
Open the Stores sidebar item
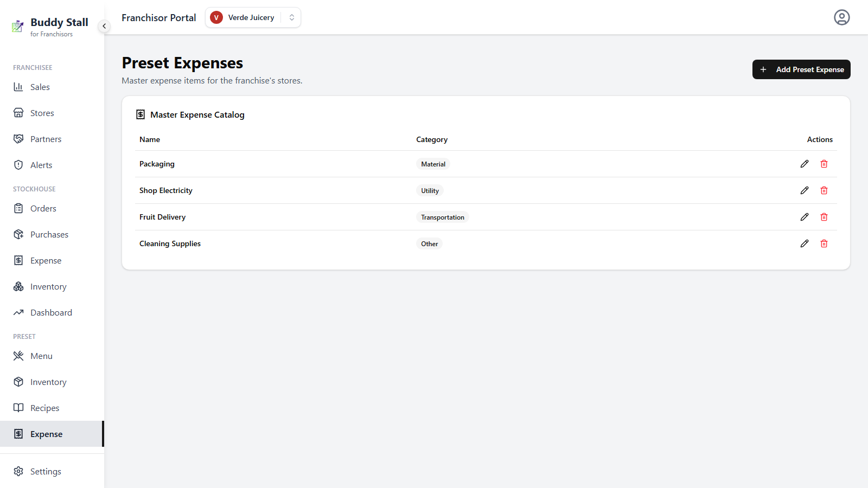(x=52, y=113)
